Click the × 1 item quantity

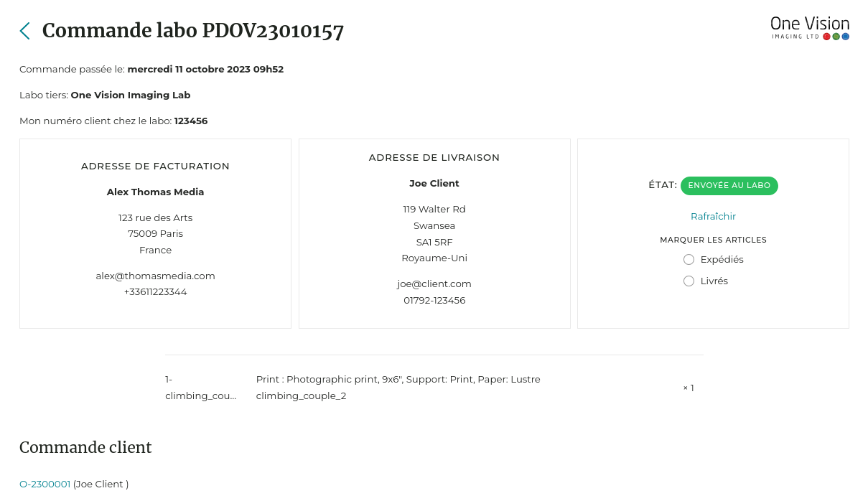pyautogui.click(x=689, y=388)
